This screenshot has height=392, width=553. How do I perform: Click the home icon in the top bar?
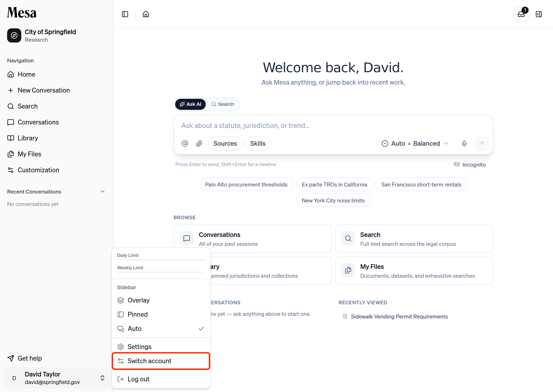(x=146, y=14)
